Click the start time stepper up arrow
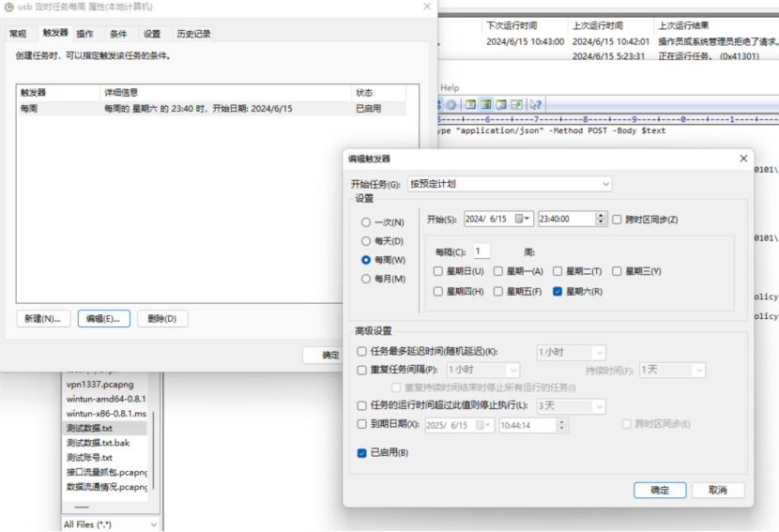 tap(601, 216)
